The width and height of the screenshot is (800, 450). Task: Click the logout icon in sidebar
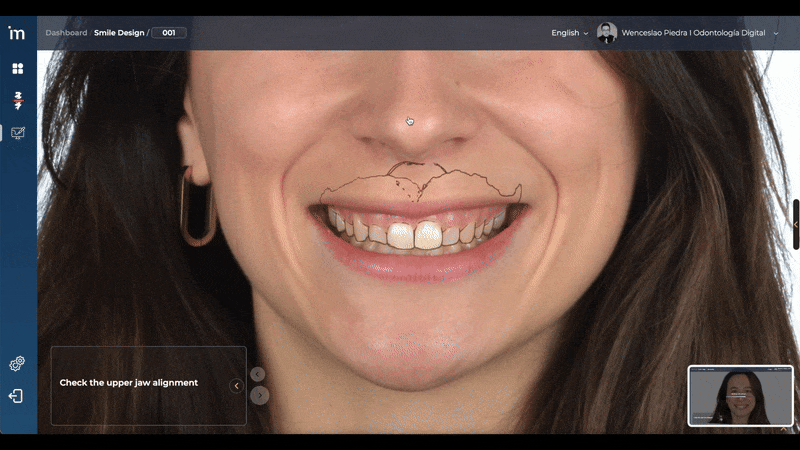(17, 396)
